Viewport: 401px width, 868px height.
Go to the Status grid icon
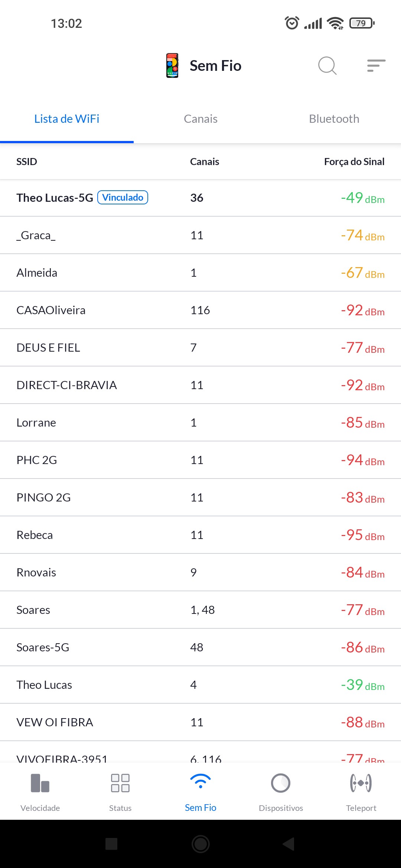[x=120, y=783]
